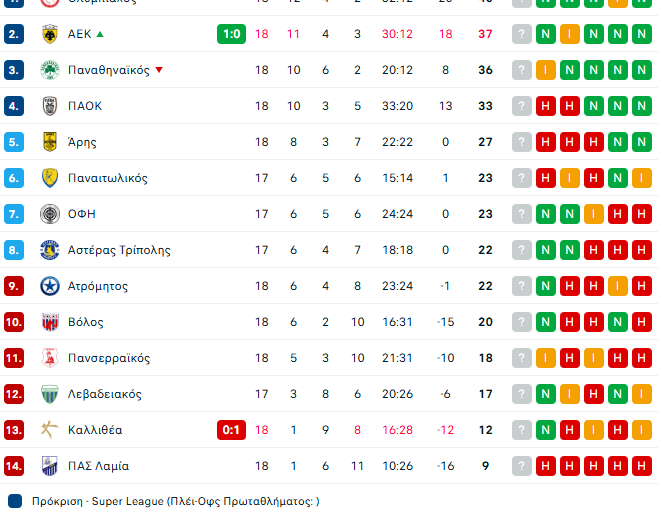658x513 pixels.
Task: Click the ΟΦΗ club crest
Action: [49, 214]
